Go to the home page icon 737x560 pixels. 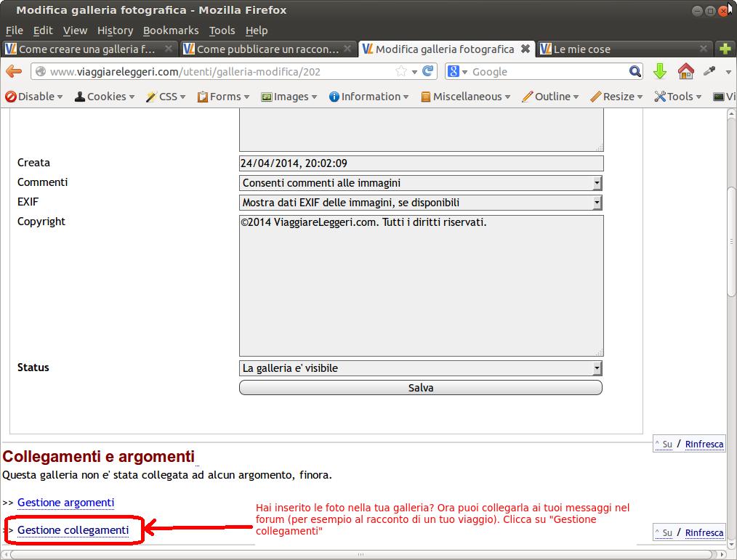pyautogui.click(x=685, y=71)
